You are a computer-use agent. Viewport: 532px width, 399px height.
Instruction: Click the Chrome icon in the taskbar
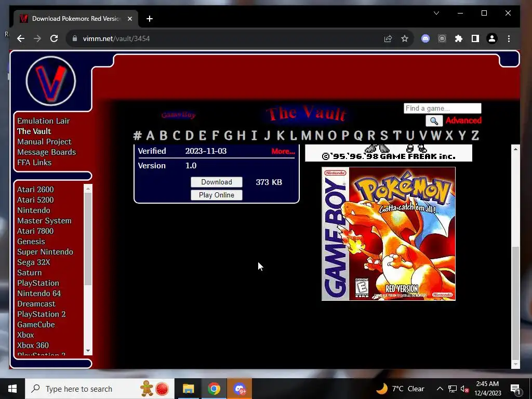214,389
